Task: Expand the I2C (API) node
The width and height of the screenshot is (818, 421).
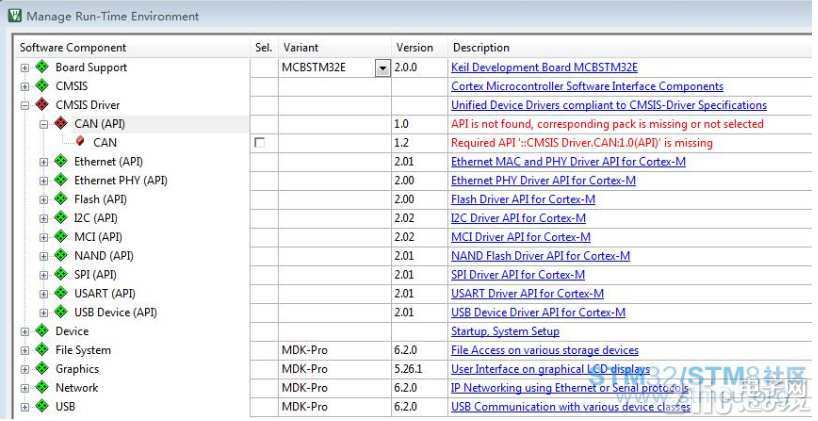Action: pyautogui.click(x=44, y=219)
